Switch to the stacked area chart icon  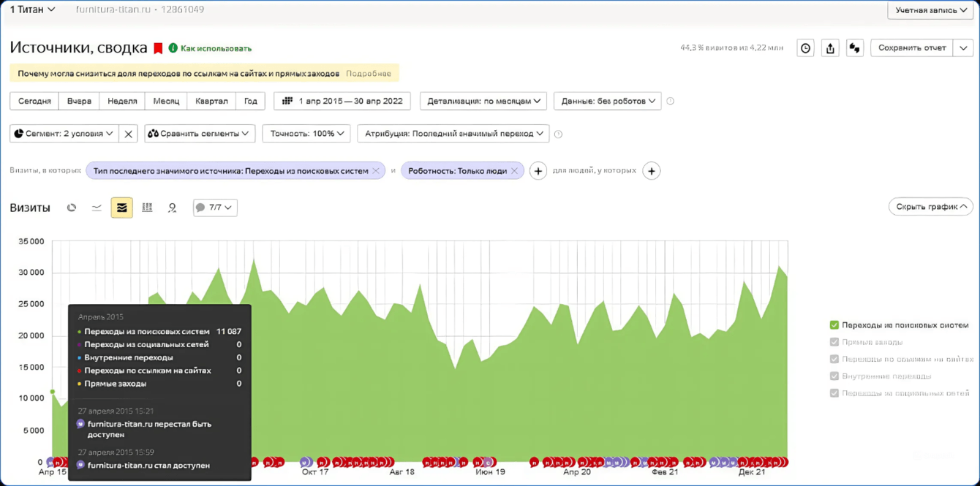[x=122, y=208]
